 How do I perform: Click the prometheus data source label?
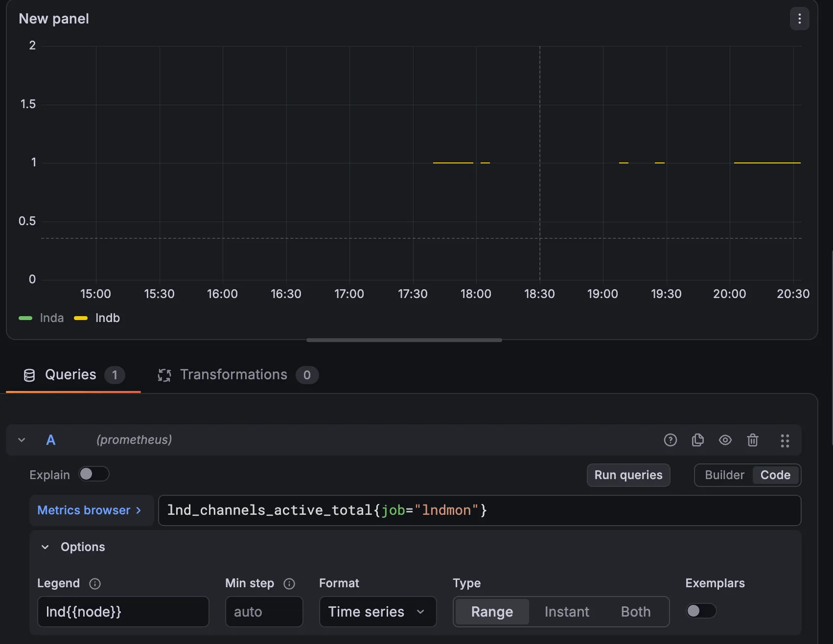(134, 440)
